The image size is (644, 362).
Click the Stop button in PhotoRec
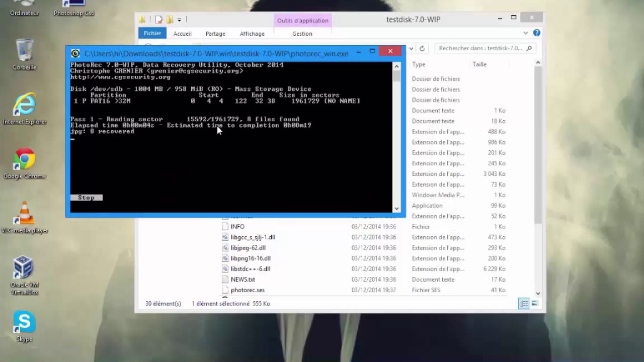pyautogui.click(x=87, y=198)
